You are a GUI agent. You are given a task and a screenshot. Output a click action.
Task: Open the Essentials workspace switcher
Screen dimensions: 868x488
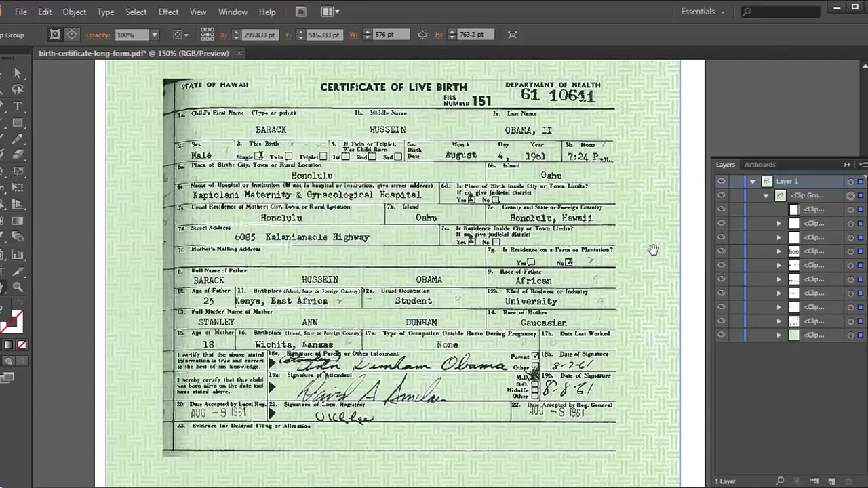tap(703, 12)
